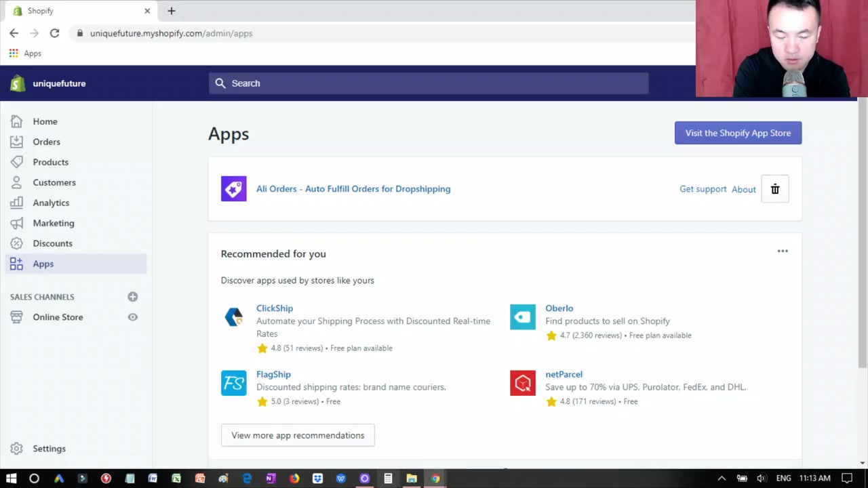The image size is (868, 488).
Task: Open the Windows Start menu
Action: 12,479
